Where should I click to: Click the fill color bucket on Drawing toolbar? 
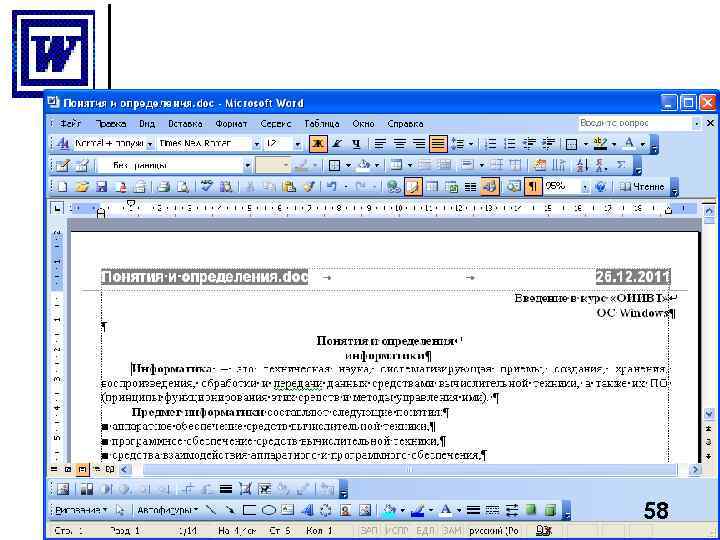coord(389,510)
